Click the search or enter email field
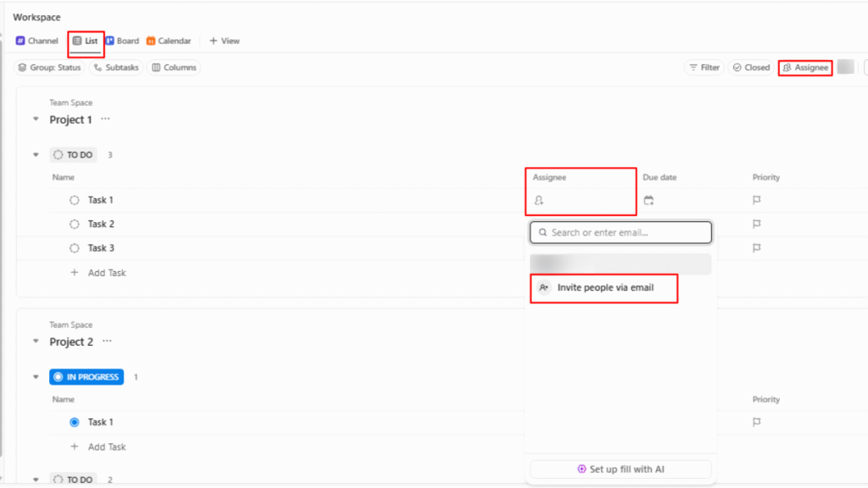This screenshot has height=488, width=868. 620,231
